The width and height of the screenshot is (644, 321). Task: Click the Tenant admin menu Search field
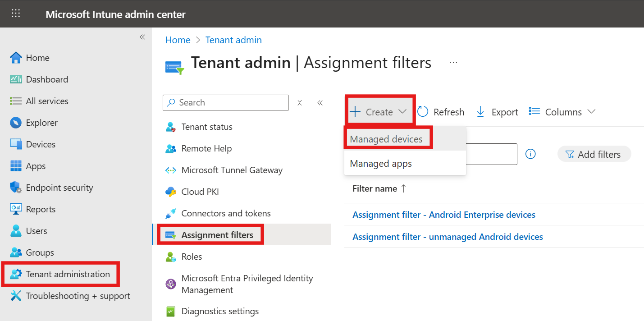pyautogui.click(x=226, y=103)
